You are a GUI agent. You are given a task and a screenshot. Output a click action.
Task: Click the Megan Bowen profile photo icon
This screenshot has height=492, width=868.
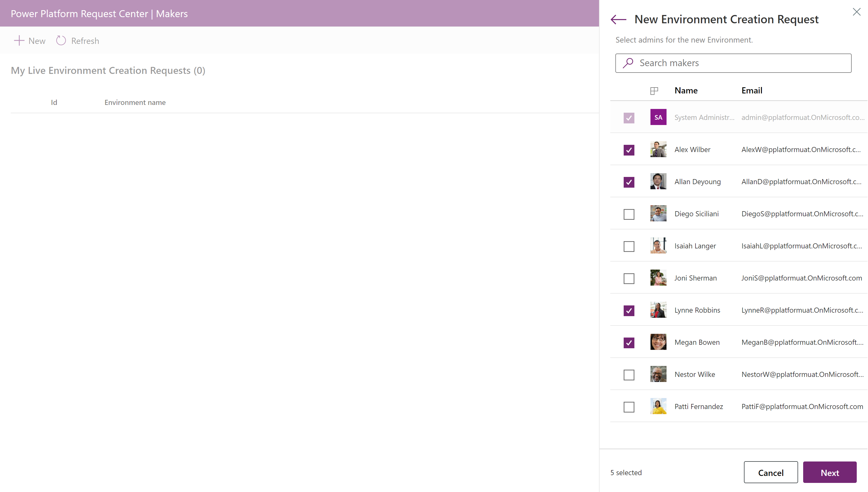tap(658, 342)
